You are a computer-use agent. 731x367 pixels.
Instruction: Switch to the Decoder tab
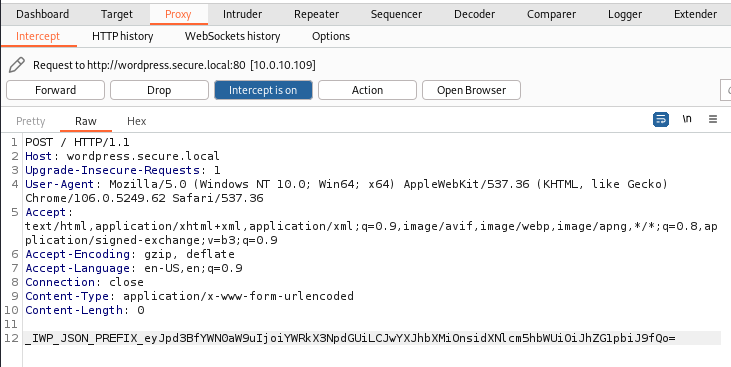(474, 14)
